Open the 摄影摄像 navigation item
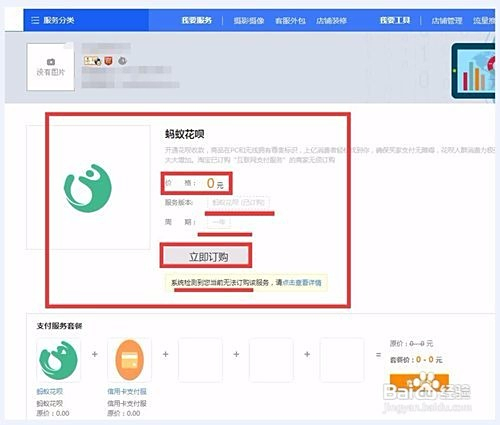Screen dimensions: 500x425 (249, 21)
